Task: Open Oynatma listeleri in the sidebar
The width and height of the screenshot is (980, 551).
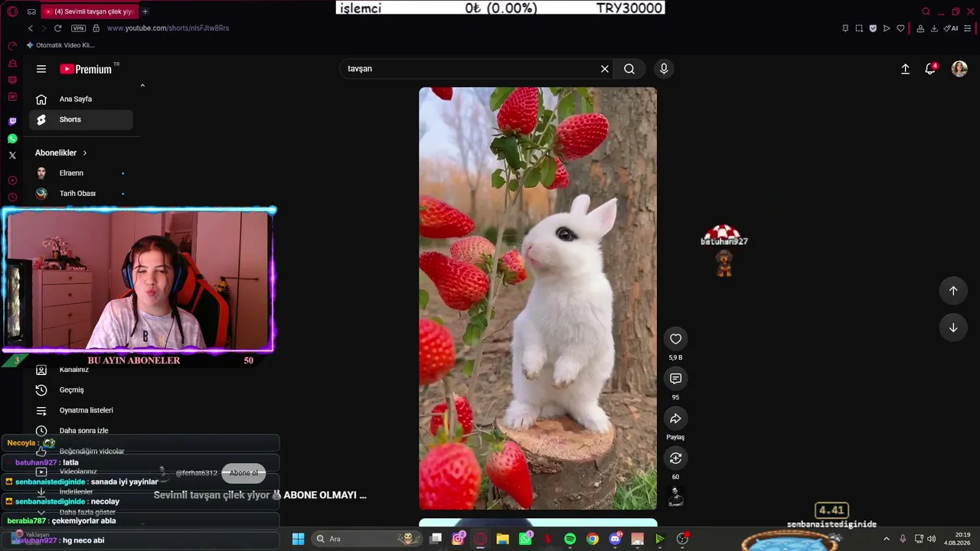Action: (x=81, y=411)
